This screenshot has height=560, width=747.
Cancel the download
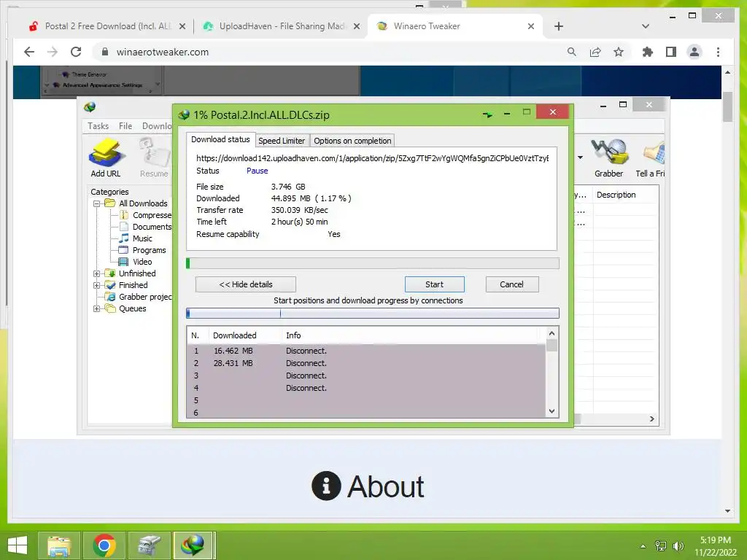512,285
